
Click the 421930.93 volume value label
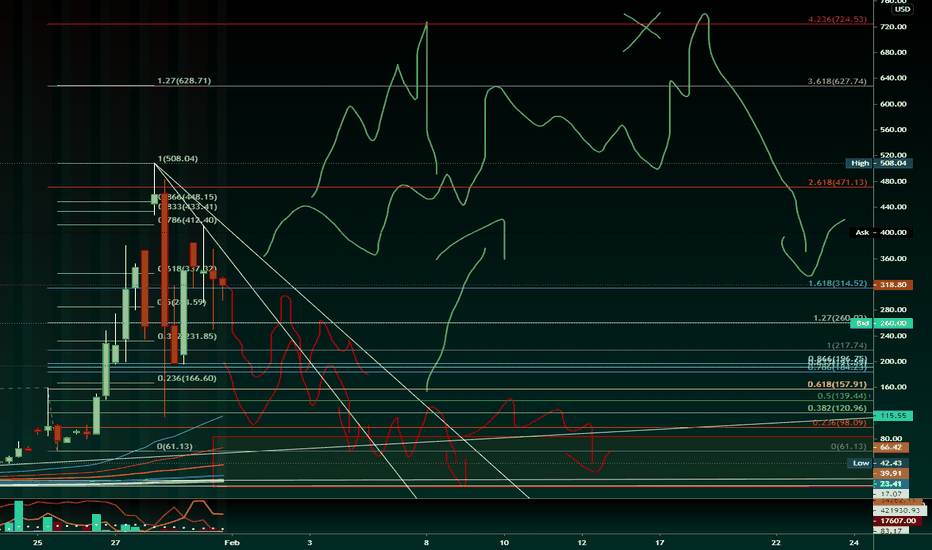pos(900,510)
